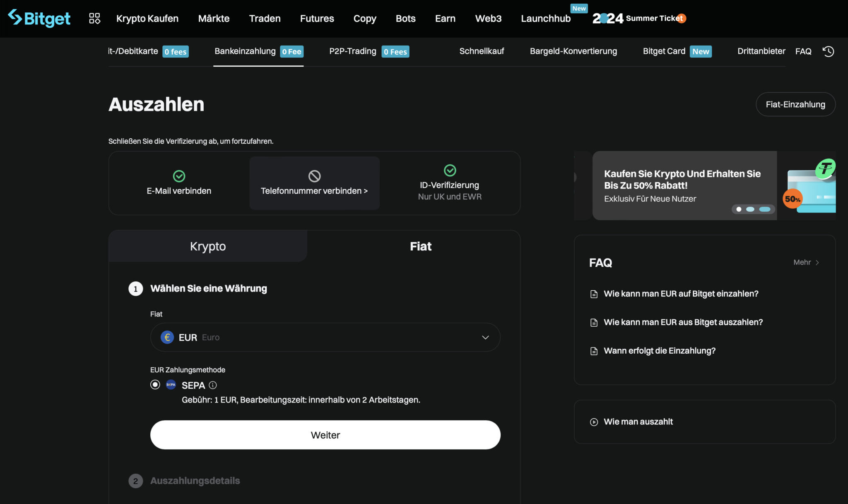Image resolution: width=848 pixels, height=504 pixels.
Task: Open the FAQ about withdrawing EUR from Bitget
Action: 683,322
